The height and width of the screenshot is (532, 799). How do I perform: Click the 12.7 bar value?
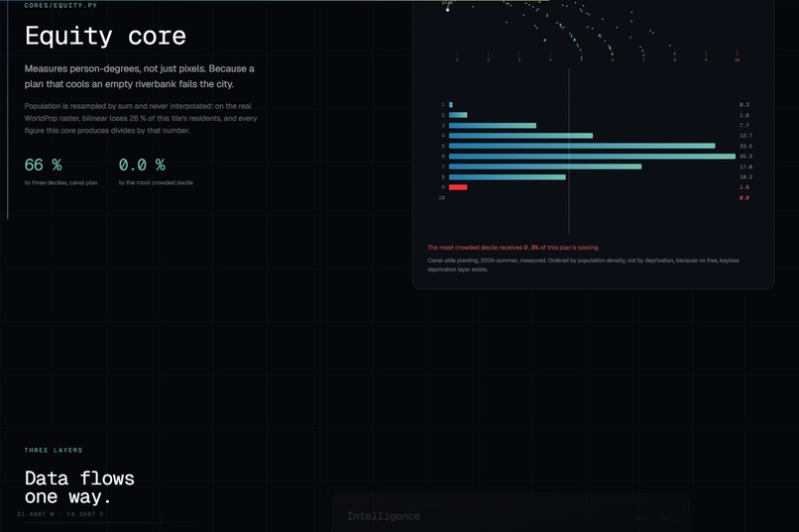tap(746, 136)
